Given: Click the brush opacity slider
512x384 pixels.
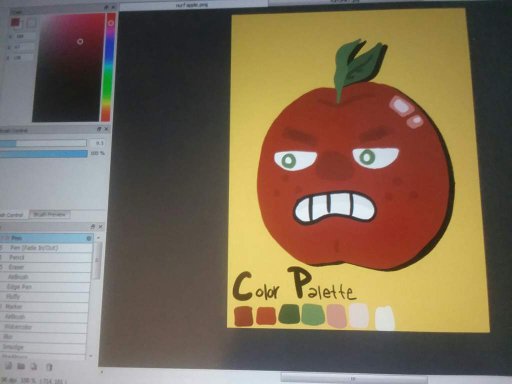Looking at the screenshot, I should pyautogui.click(x=44, y=153).
